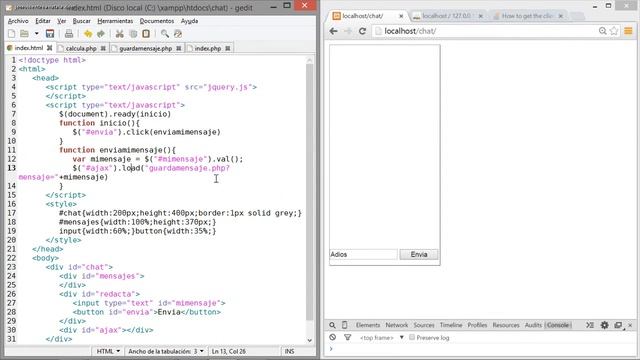Image resolution: width=640 pixels, height=360 pixels.
Task: Go back with the browser back arrow
Action: pos(333,31)
